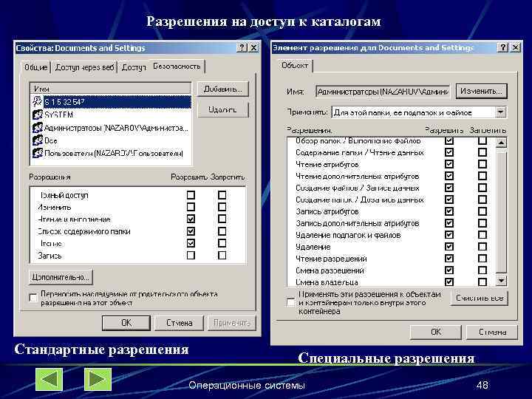Image resolution: width=532 pixels, height=399 pixels.
Task: Go to previous slide with left green arrow
Action: tap(50, 379)
